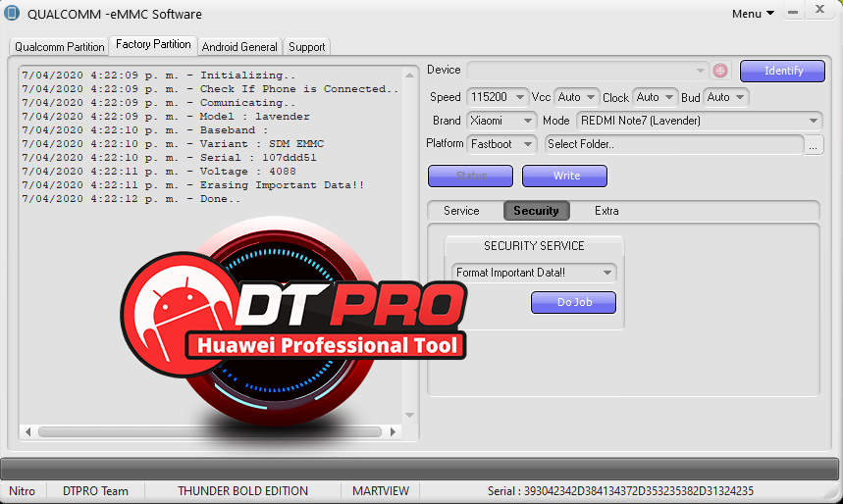Image resolution: width=843 pixels, height=504 pixels.
Task: Click 'THUNDER BOLD EDITION' status text
Action: tap(243, 491)
